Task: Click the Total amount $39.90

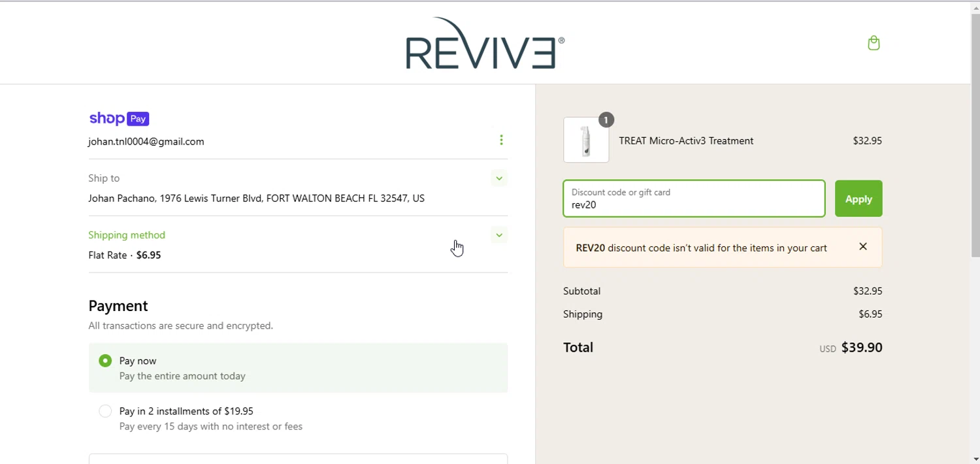Action: click(x=862, y=348)
